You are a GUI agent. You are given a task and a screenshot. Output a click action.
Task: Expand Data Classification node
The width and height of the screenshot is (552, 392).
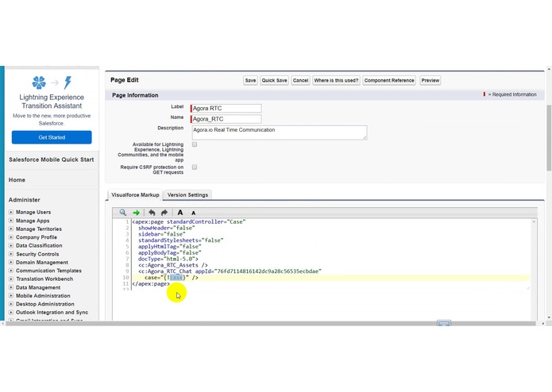[11, 245]
